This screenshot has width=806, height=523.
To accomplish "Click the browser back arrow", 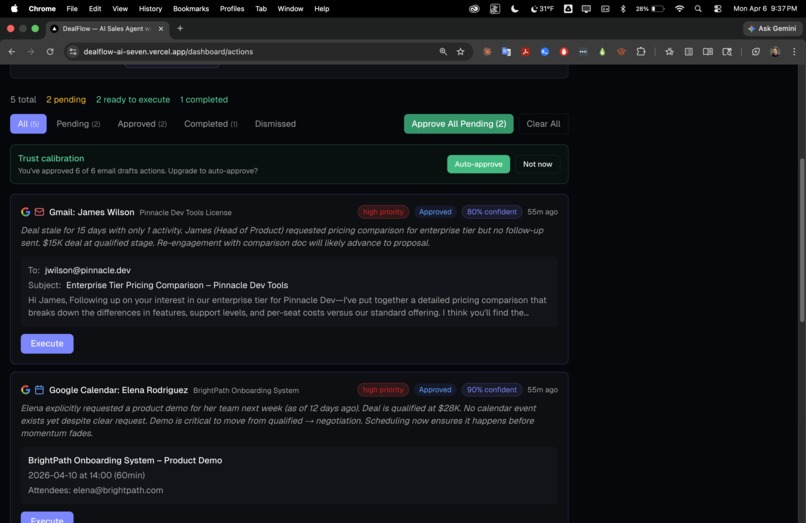I will 12,51.
